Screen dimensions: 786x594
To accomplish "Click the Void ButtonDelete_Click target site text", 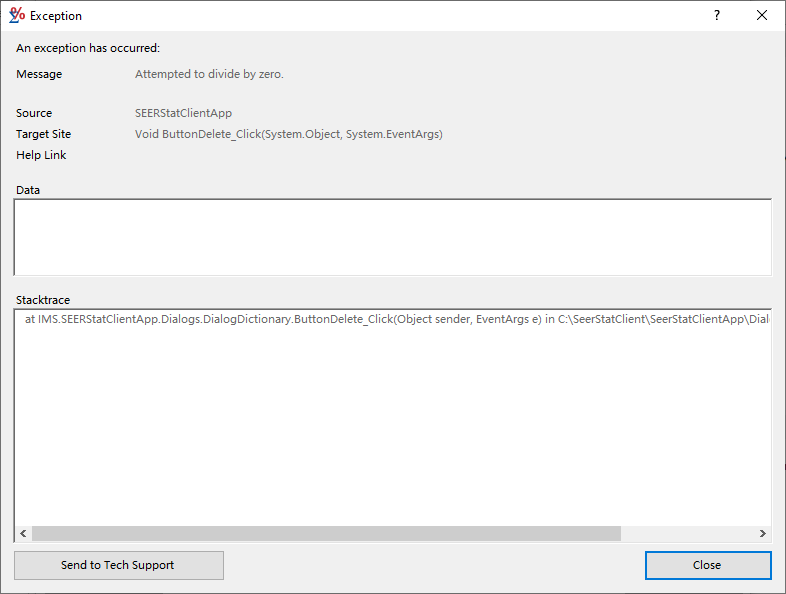I will tap(288, 134).
